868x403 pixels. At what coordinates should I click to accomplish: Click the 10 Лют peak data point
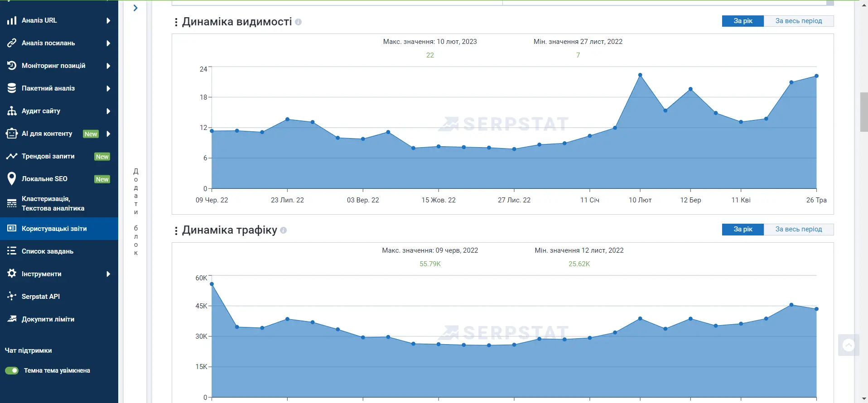click(640, 75)
